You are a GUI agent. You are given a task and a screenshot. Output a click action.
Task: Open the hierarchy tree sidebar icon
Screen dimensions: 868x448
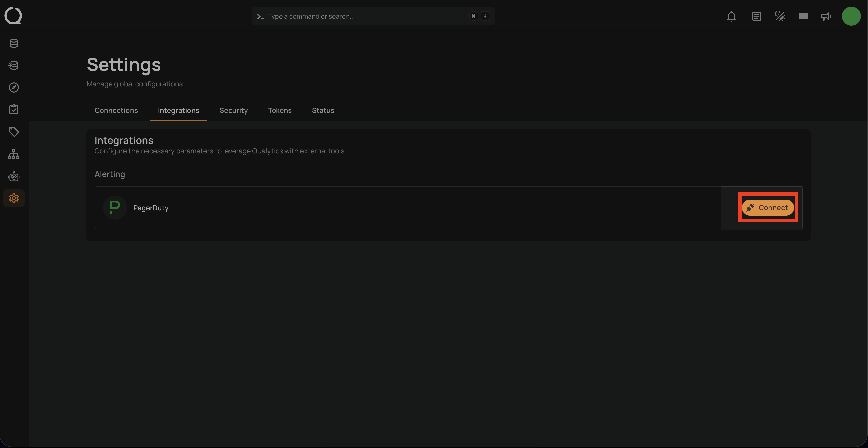pyautogui.click(x=14, y=154)
